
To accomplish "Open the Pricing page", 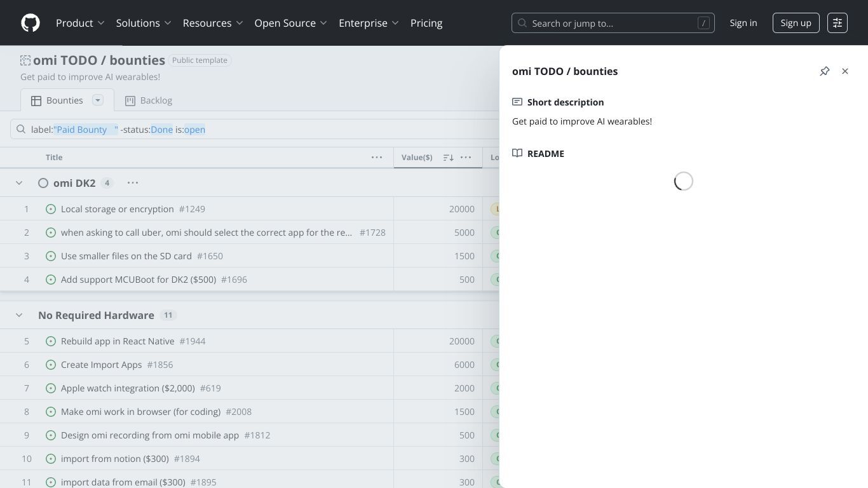I will tap(426, 23).
